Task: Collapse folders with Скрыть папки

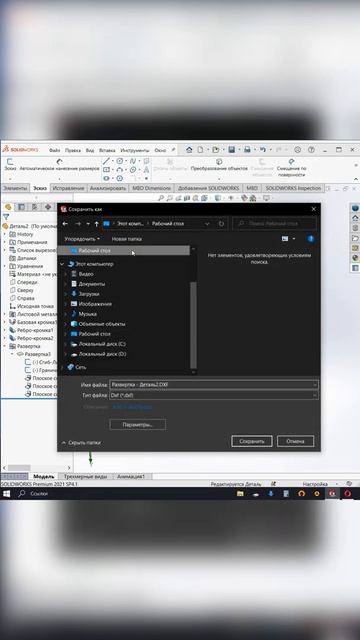Action: tap(81, 442)
